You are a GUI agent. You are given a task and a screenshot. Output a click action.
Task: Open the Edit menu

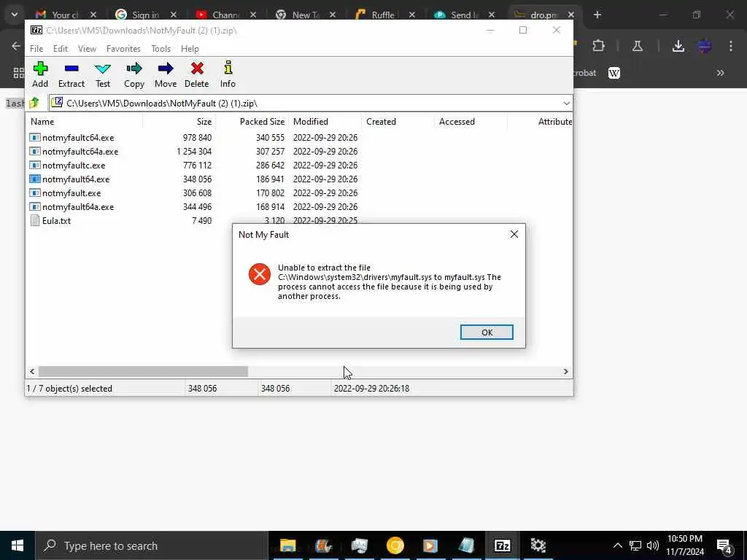tap(60, 49)
